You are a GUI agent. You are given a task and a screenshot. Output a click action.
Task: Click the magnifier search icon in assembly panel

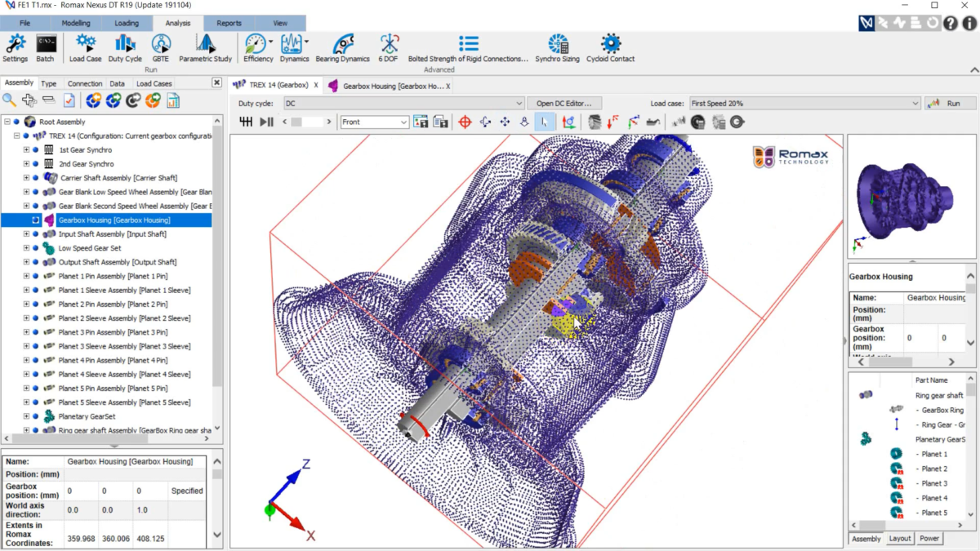click(x=9, y=100)
